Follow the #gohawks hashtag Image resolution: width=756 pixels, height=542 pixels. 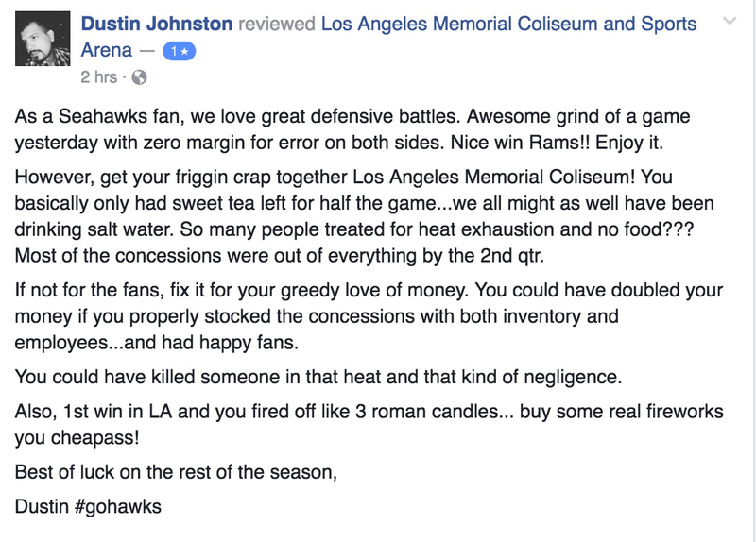118,506
